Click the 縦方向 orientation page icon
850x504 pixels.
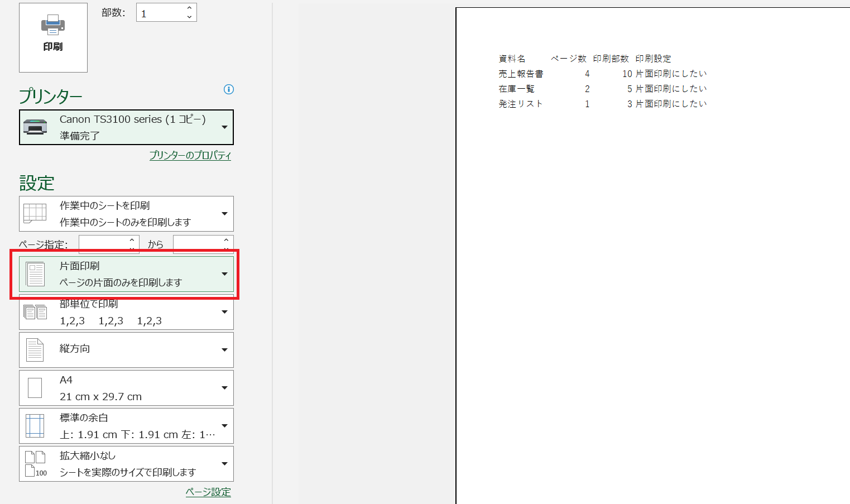pyautogui.click(x=35, y=350)
